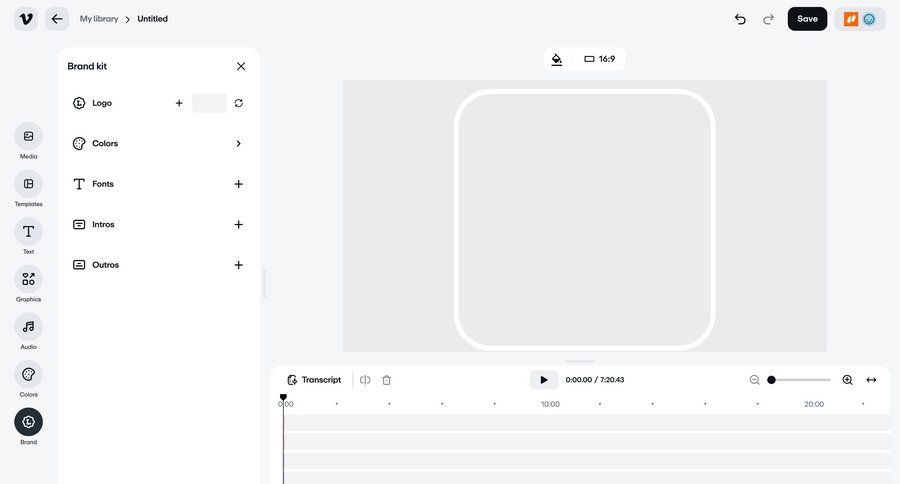
Task: Go back with the arrow button
Action: 57,19
